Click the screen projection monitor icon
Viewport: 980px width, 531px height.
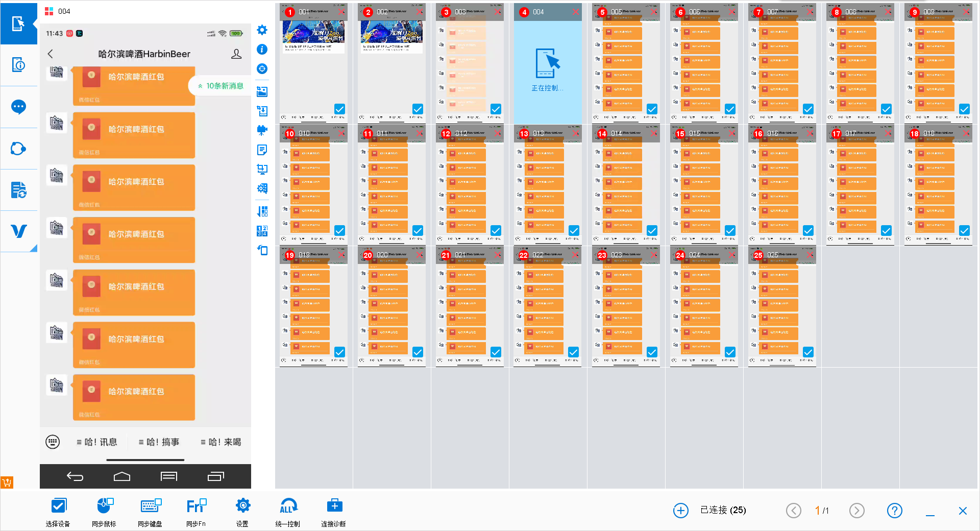(x=262, y=169)
